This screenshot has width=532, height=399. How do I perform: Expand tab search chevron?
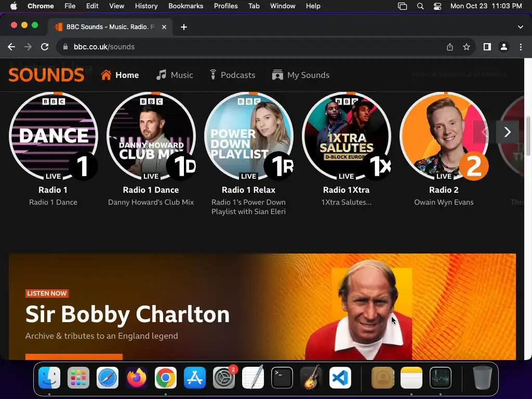521,27
